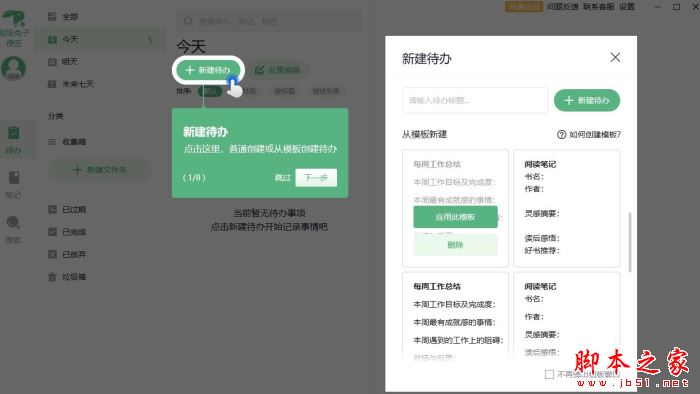Select the 全部 list in sidebar
Screen dimensions: 700x394
[x=100, y=17]
